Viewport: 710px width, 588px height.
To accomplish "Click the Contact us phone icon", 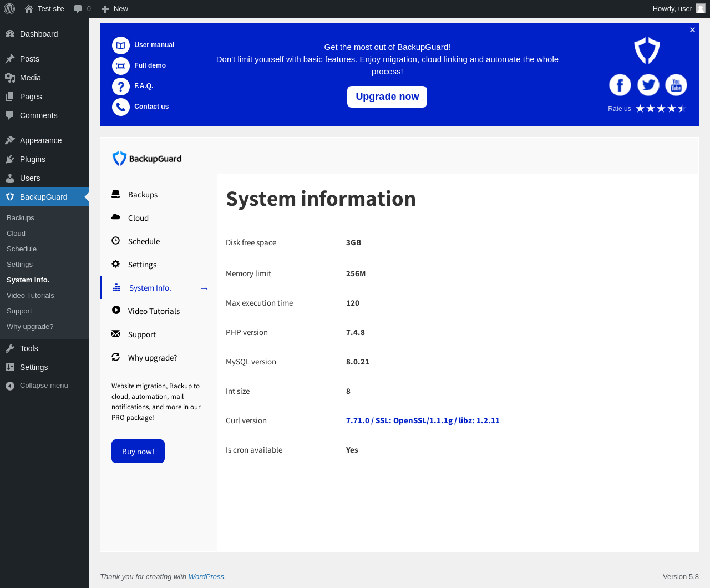I will (121, 107).
